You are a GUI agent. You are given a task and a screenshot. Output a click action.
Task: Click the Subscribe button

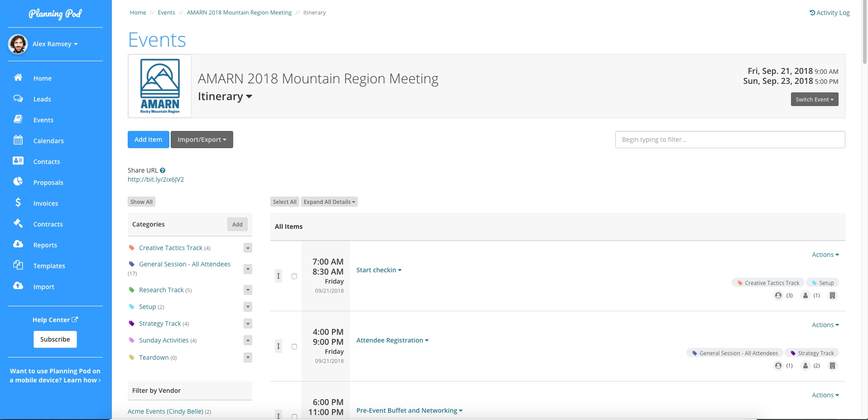(x=55, y=339)
